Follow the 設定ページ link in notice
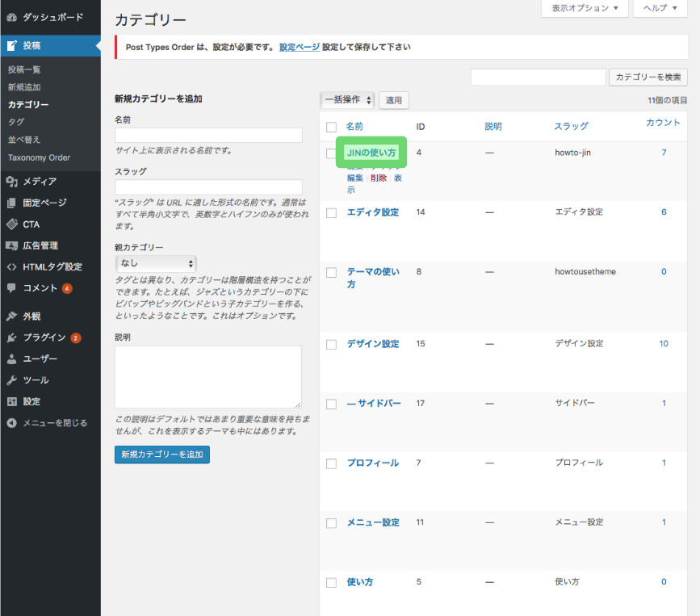 tap(300, 48)
